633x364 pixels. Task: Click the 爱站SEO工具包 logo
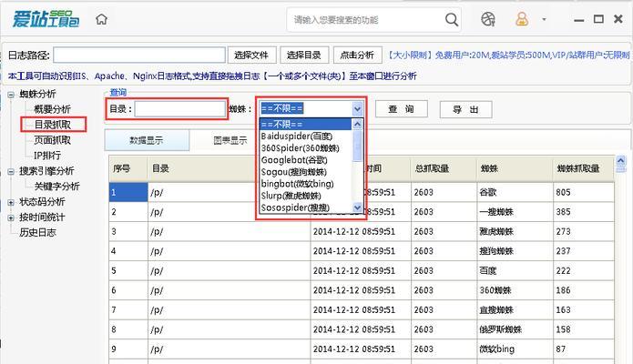[46, 19]
